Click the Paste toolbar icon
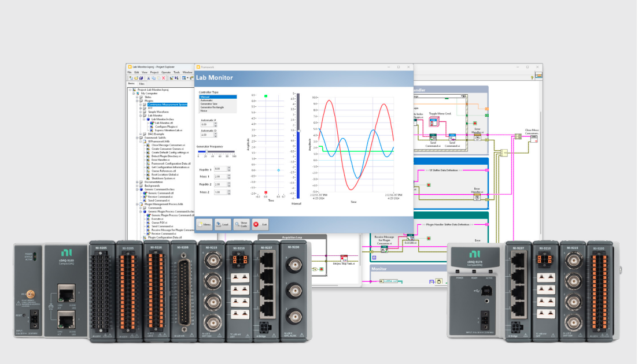This screenshot has height=364, width=638. coord(158,78)
